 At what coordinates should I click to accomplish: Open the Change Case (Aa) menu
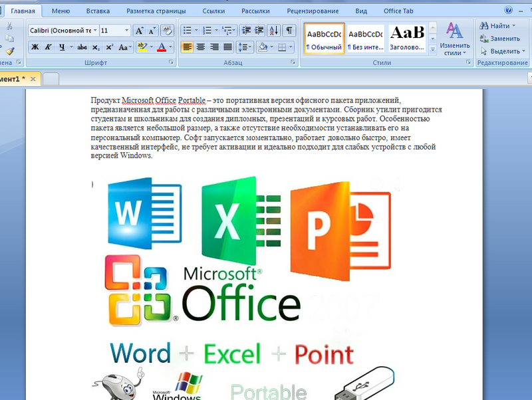125,47
